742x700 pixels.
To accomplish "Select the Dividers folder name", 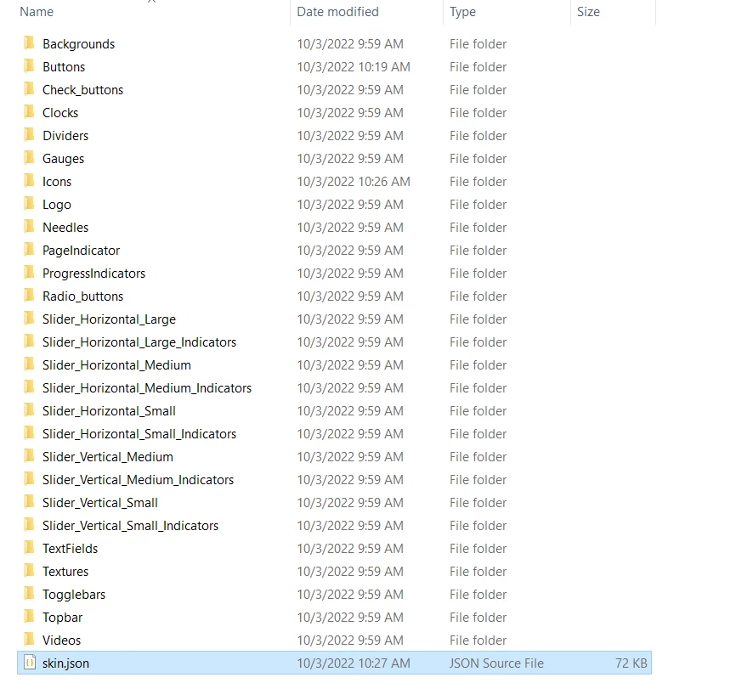I will (x=65, y=136).
